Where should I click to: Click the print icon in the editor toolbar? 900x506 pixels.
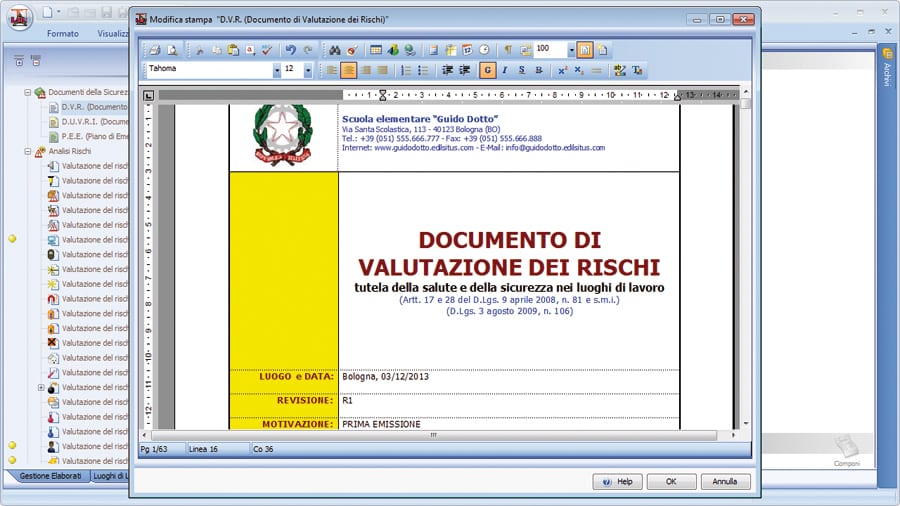154,50
